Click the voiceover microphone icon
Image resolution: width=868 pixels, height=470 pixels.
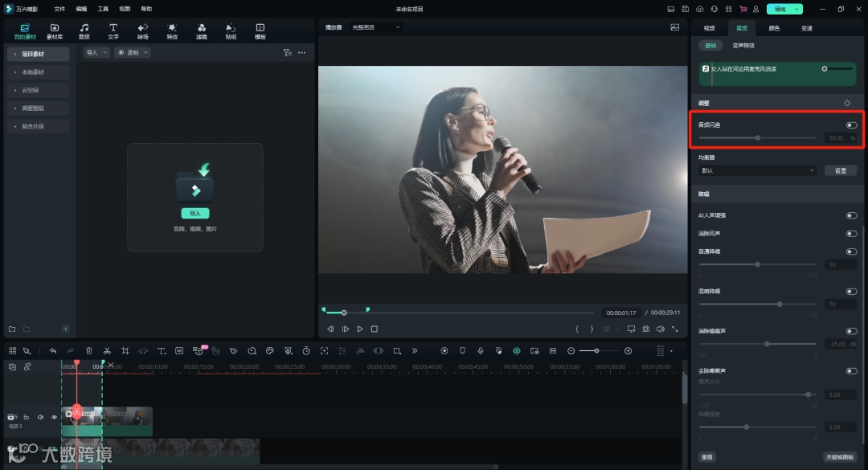point(481,351)
